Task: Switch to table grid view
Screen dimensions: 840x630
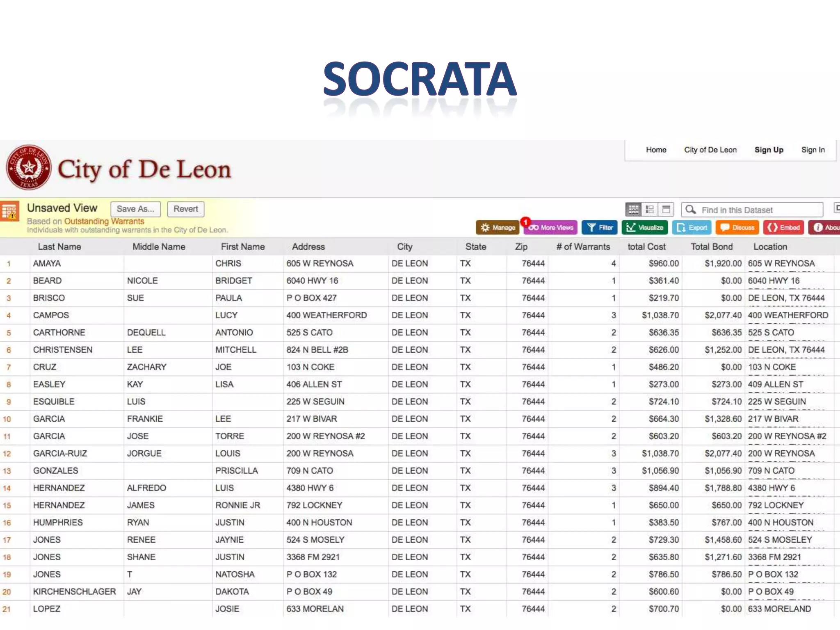Action: (x=633, y=210)
